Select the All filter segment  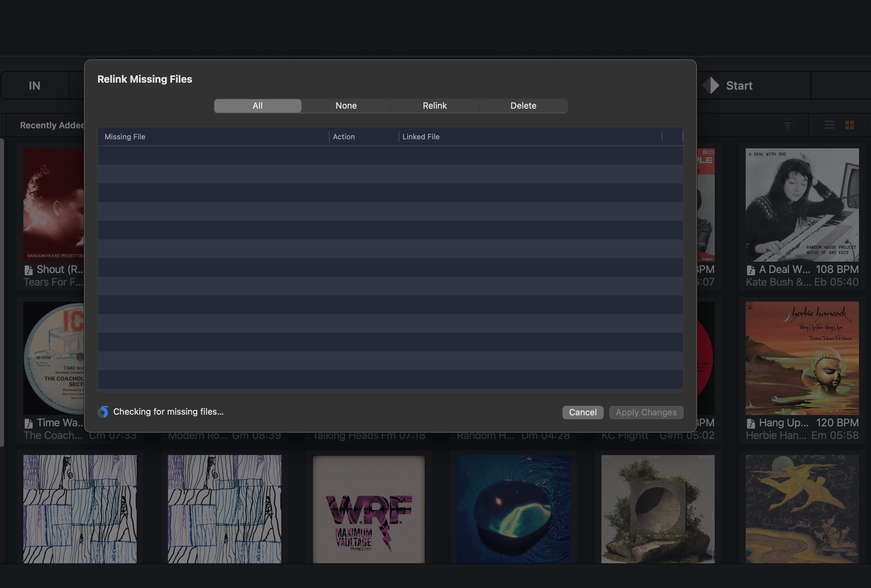point(257,106)
